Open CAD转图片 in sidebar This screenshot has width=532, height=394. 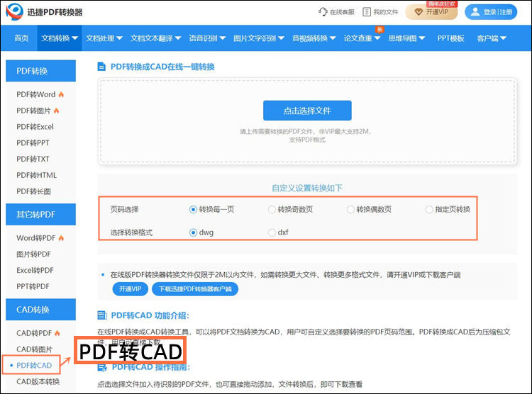tap(34, 349)
